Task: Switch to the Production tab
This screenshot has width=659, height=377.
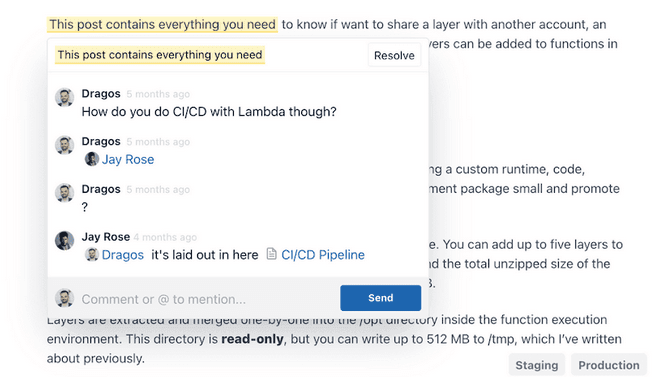Action: click(609, 365)
